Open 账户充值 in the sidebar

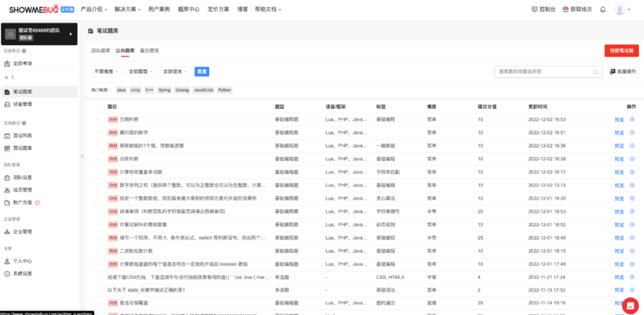point(39,202)
